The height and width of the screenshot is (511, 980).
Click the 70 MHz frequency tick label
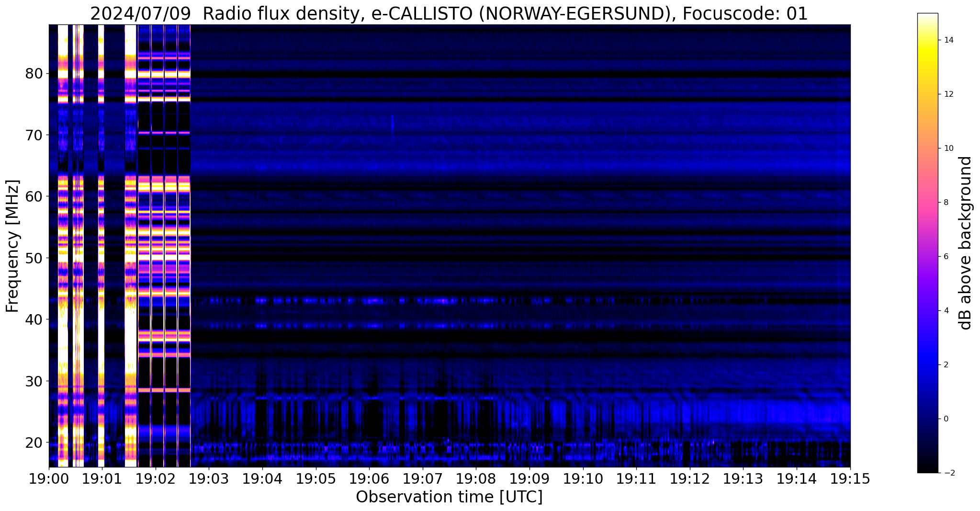pyautogui.click(x=34, y=135)
